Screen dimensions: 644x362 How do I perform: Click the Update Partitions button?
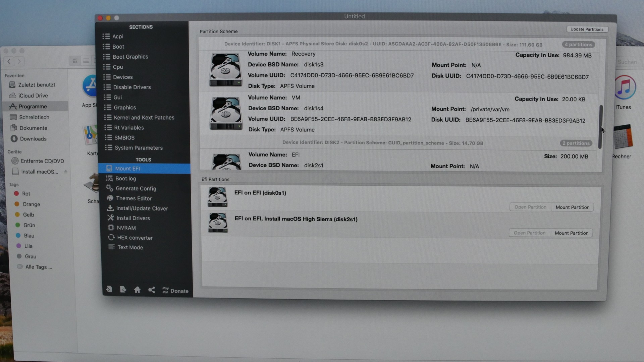point(587,29)
